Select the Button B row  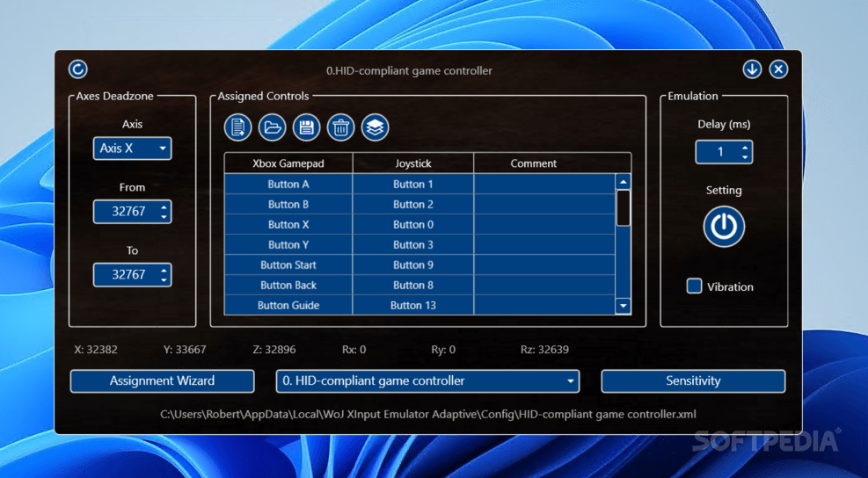tap(419, 204)
